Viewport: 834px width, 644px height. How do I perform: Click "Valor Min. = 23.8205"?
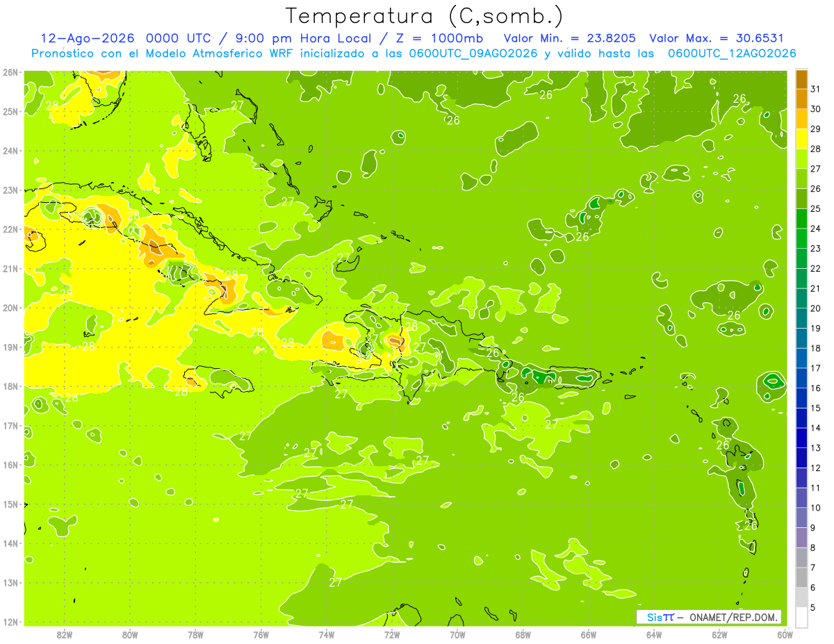point(570,38)
